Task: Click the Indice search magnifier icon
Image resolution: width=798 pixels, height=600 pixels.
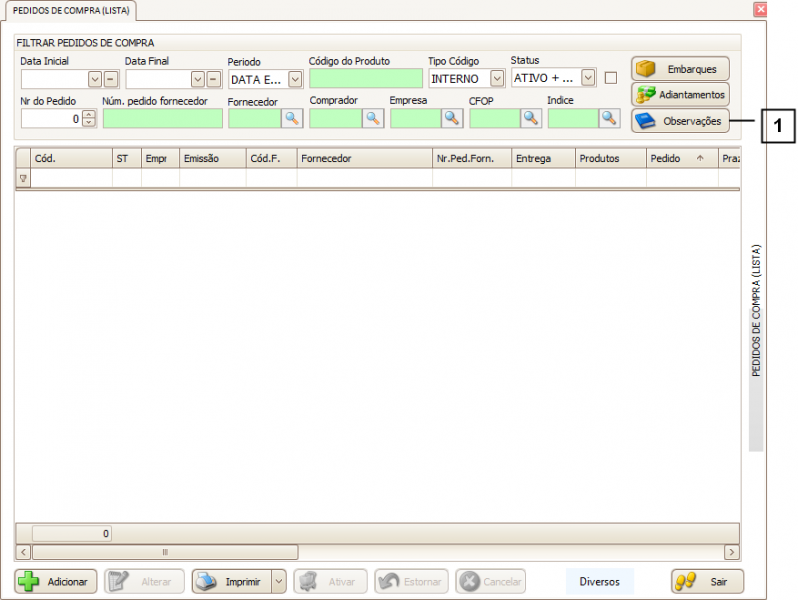Action: (609, 118)
